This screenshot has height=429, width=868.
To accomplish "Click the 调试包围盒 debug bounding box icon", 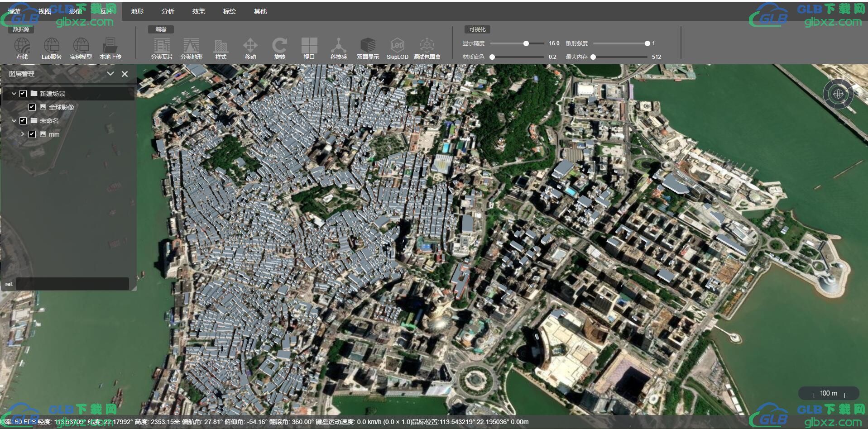I will (x=427, y=48).
